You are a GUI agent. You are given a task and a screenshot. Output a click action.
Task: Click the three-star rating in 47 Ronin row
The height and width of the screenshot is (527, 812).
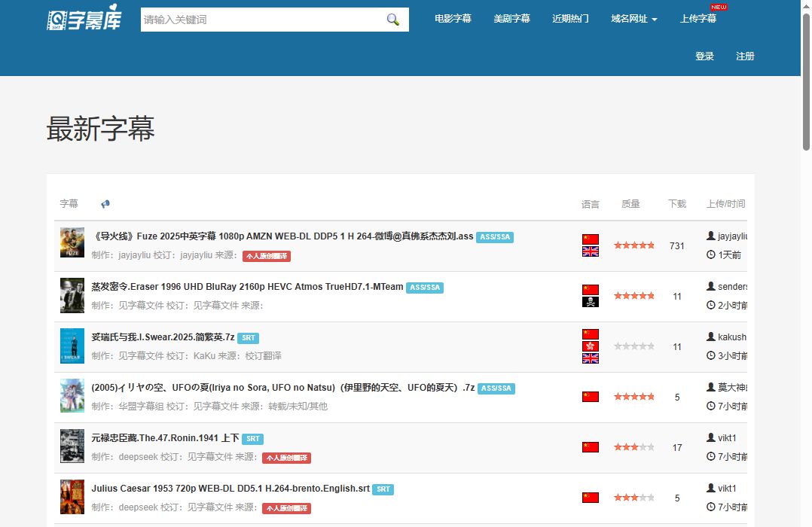634,447
